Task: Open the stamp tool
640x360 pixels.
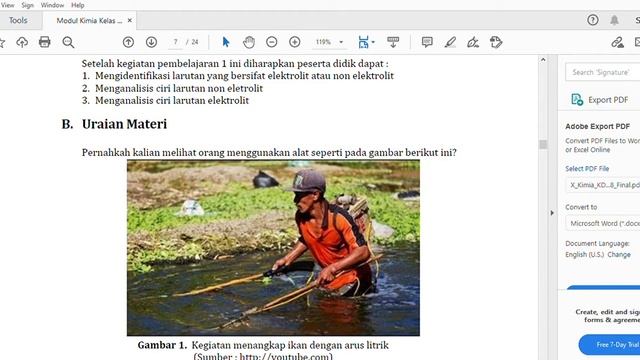Action: click(496, 42)
